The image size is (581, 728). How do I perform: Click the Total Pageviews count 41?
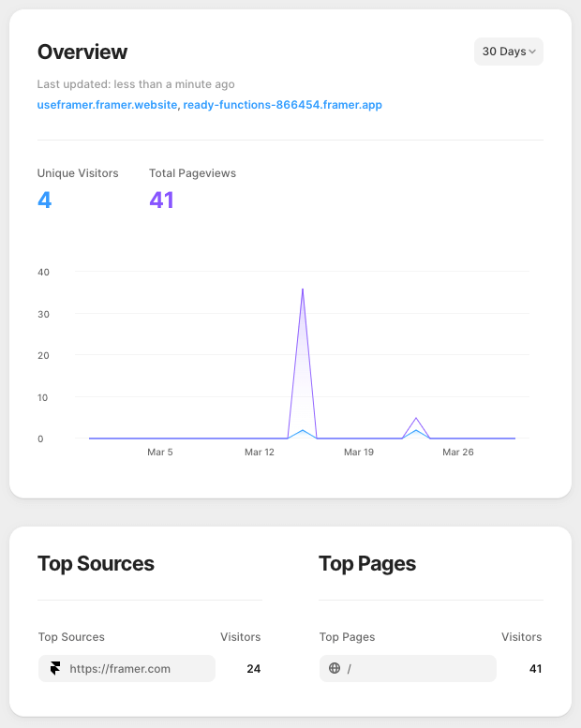coord(161,201)
